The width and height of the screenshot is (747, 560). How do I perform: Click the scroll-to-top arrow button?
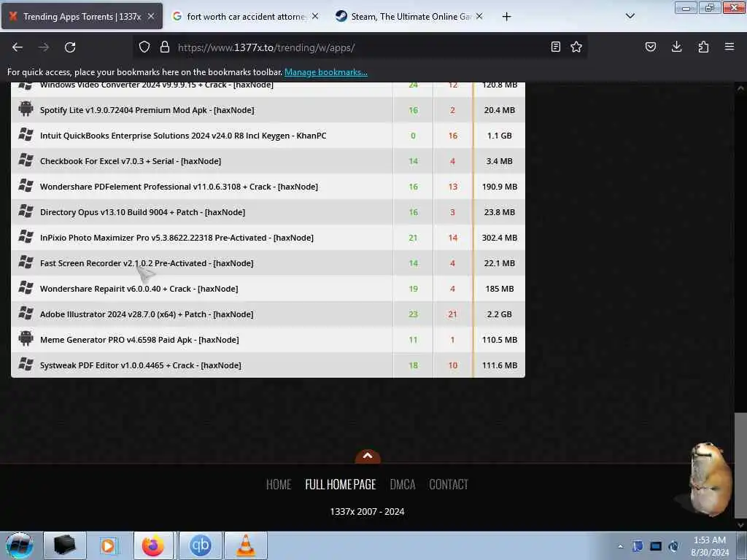point(368,456)
